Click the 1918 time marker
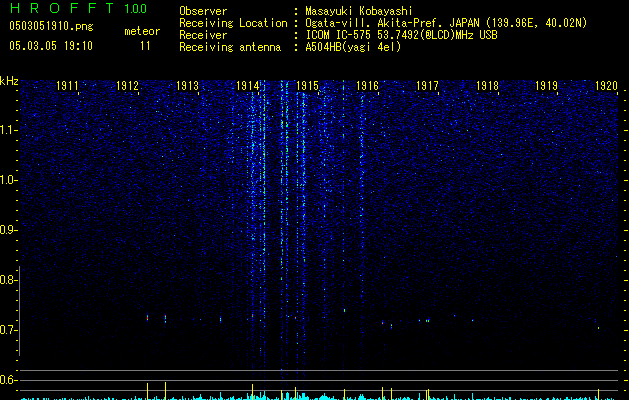Image resolution: width=629 pixels, height=400 pixels. tap(487, 86)
